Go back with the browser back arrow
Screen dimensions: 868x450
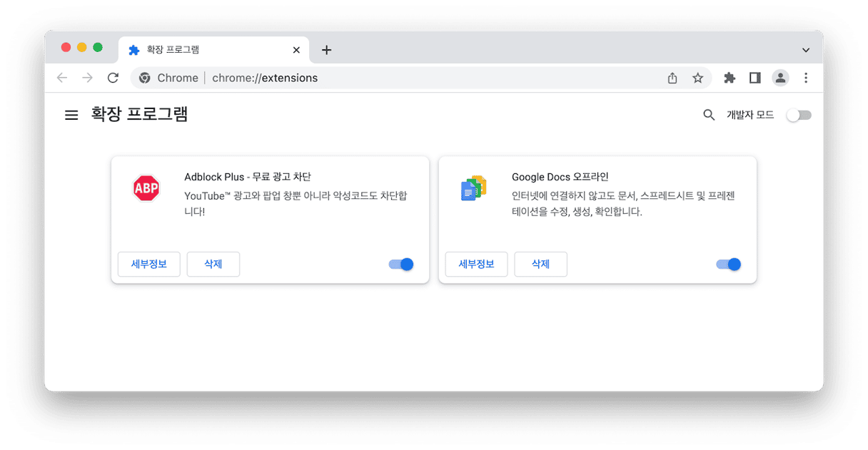coord(62,78)
